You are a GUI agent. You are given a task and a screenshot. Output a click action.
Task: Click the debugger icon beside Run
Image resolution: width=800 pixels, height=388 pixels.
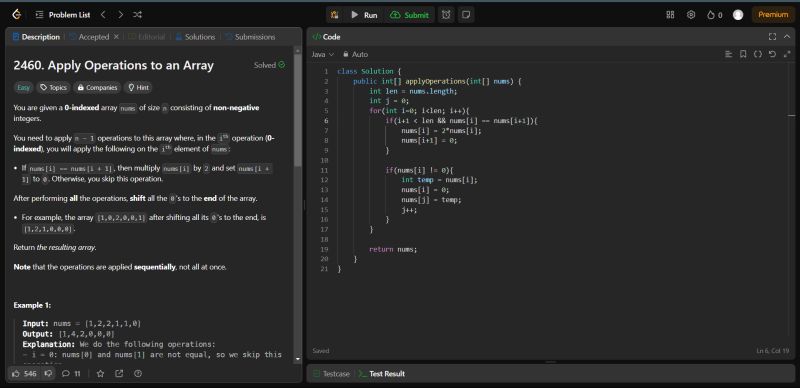tap(335, 15)
